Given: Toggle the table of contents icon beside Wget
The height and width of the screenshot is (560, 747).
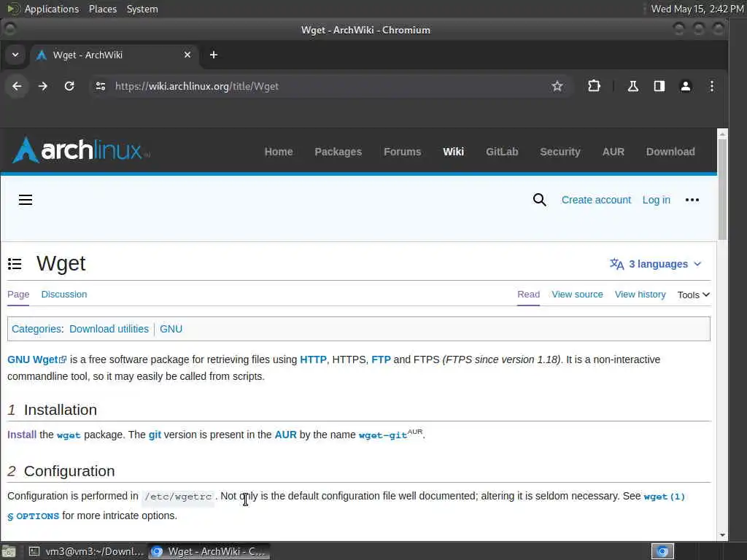Looking at the screenshot, I should tap(15, 264).
